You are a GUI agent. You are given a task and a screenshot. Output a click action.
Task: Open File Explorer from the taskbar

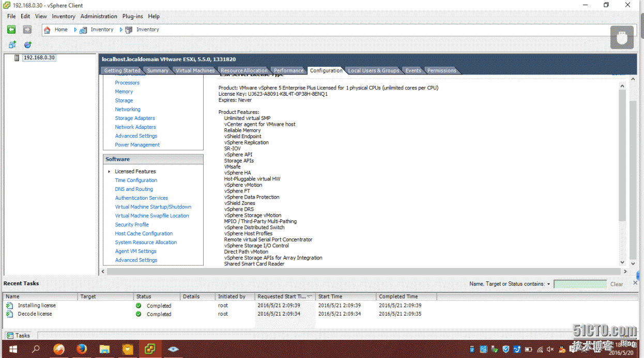(104, 349)
